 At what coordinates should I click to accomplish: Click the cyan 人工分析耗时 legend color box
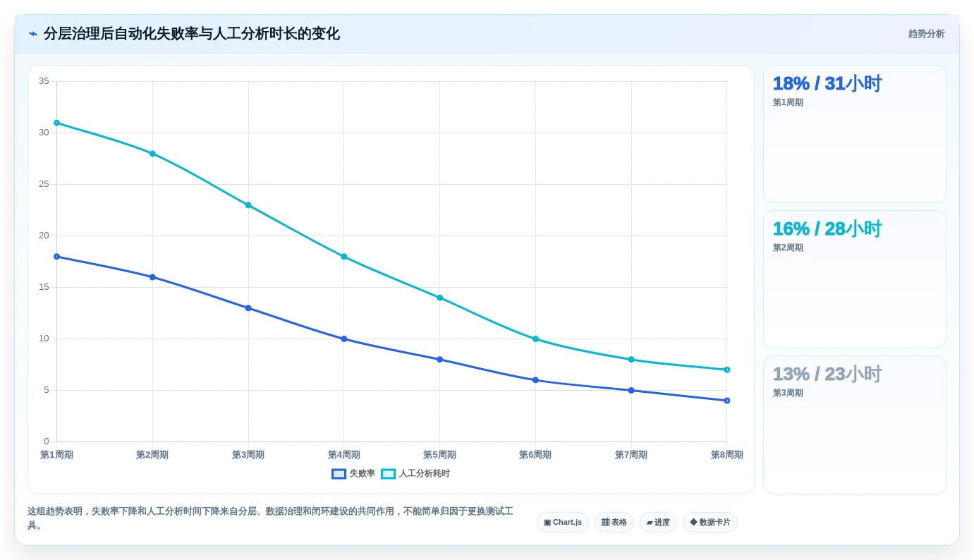click(x=388, y=474)
